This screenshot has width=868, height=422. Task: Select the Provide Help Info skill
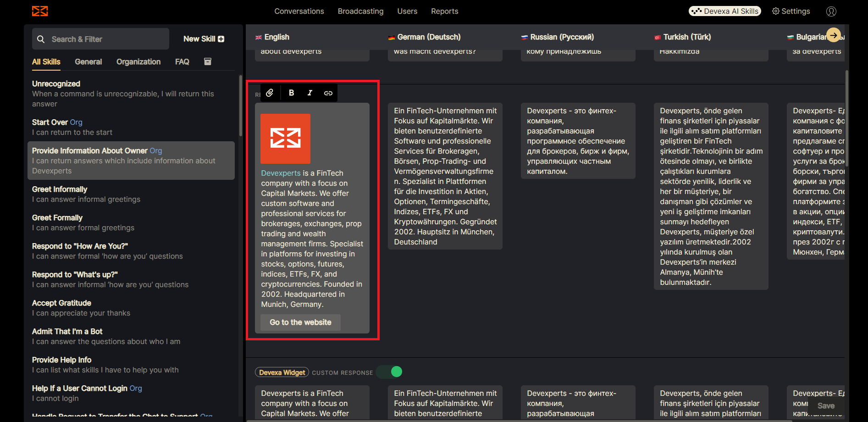[131, 365]
